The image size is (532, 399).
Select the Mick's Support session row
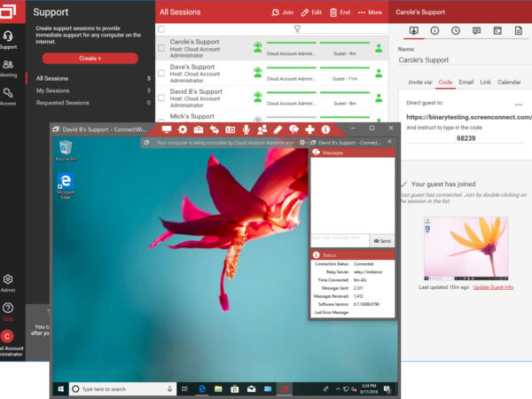click(272, 116)
